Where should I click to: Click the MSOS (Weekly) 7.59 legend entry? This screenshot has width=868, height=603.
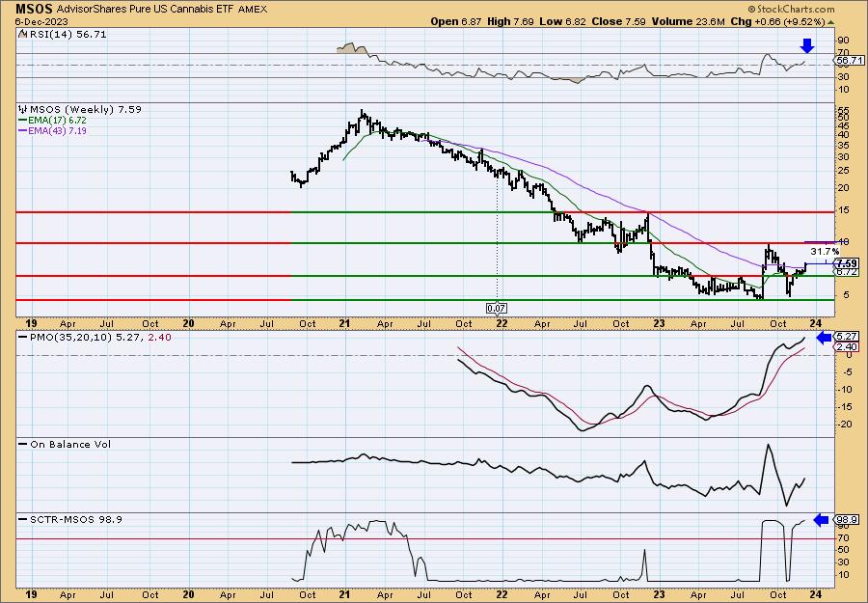pyautogui.click(x=85, y=109)
